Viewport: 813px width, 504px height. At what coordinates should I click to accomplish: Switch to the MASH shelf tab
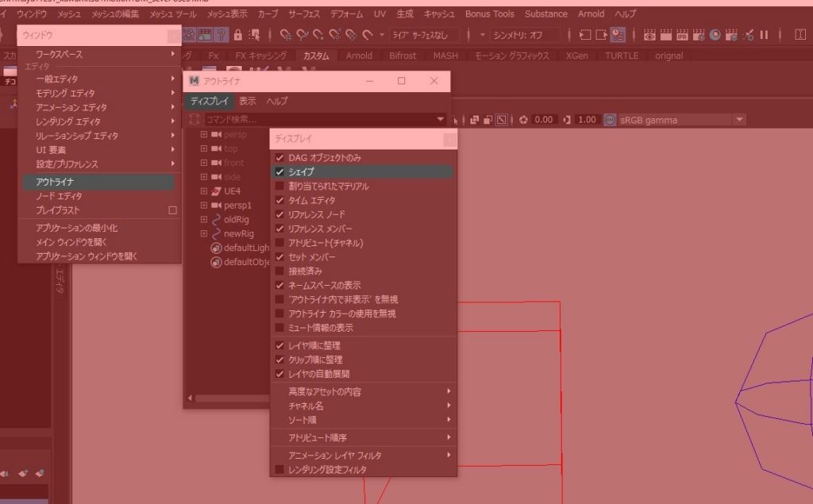click(445, 56)
